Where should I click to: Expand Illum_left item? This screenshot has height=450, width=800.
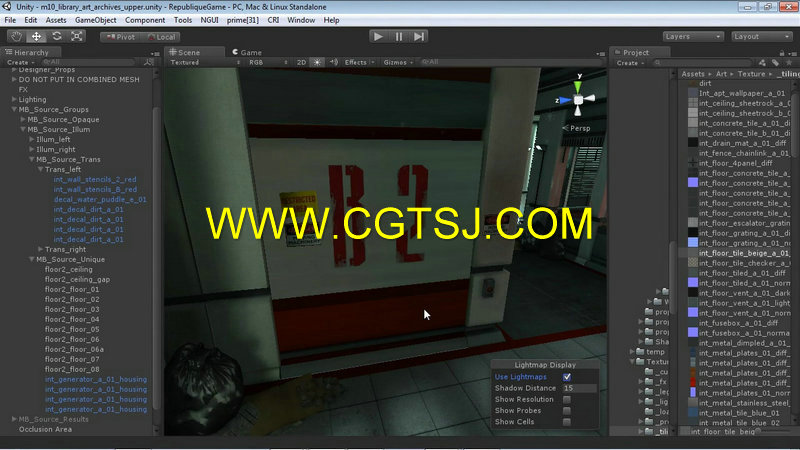point(32,139)
